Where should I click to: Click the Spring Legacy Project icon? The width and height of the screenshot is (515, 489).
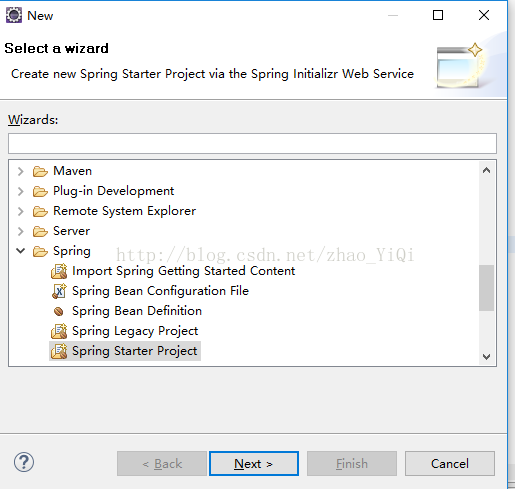click(x=59, y=331)
